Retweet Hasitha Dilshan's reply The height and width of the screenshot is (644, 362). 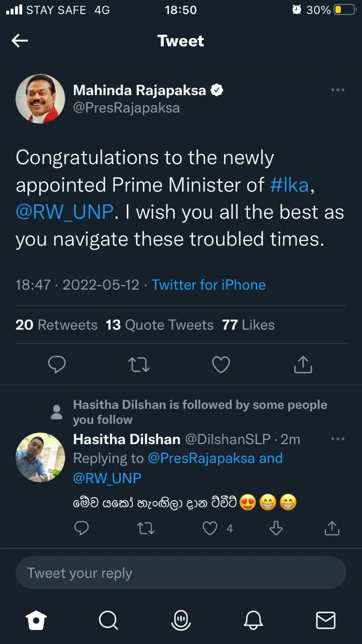coord(146,528)
